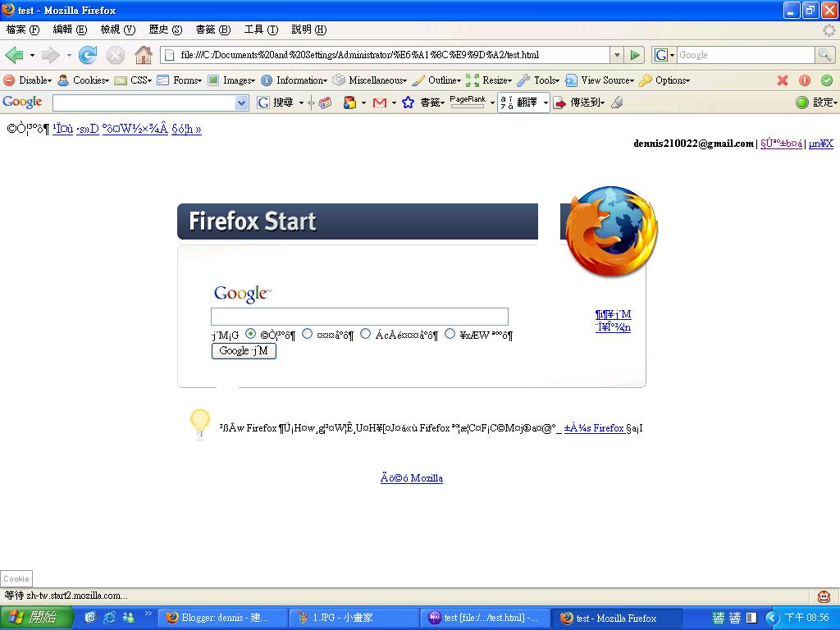The image size is (840, 630).
Task: Open the Mozilla link at page bottom
Action: tap(412, 478)
